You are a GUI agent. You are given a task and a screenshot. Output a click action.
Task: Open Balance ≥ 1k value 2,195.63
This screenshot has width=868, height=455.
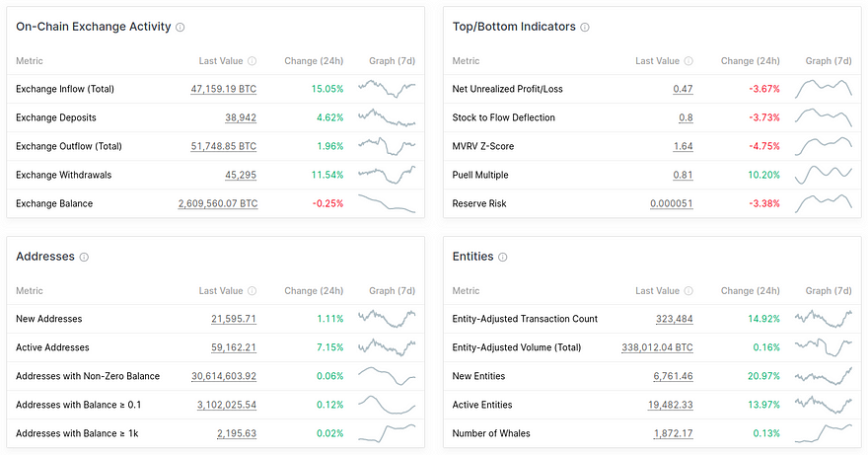237,434
